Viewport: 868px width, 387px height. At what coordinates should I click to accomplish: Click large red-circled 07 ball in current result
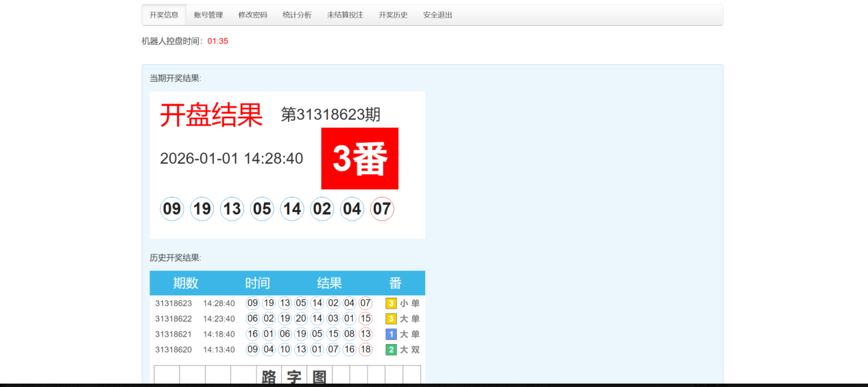382,209
